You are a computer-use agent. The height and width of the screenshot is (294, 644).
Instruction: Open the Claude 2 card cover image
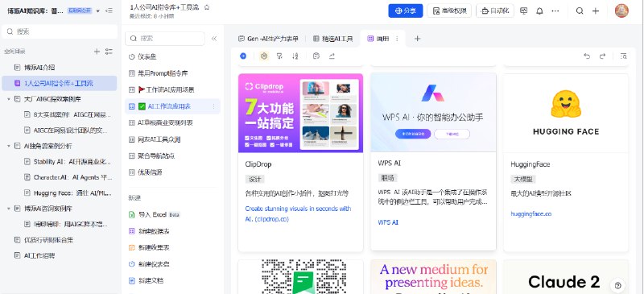(x=566, y=277)
